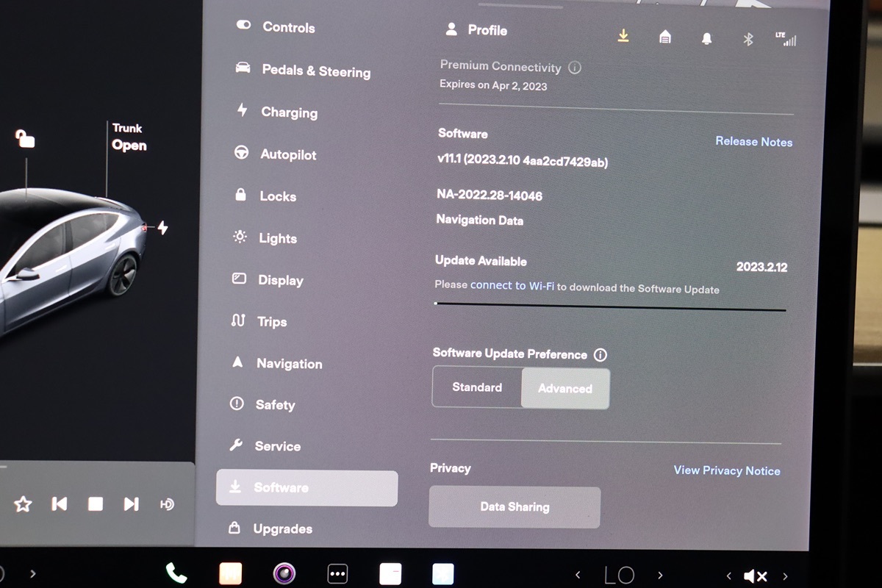Increase cabin temperature with the right chevron
882x588 pixels.
click(x=660, y=576)
